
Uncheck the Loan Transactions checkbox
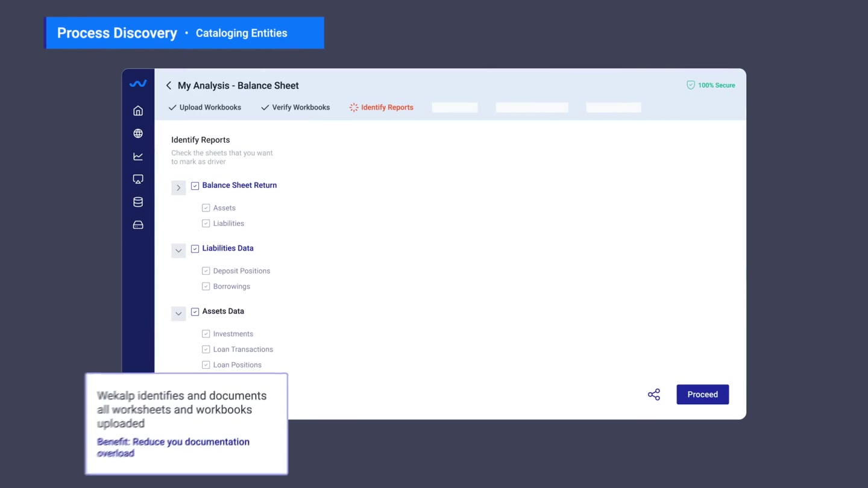(206, 349)
